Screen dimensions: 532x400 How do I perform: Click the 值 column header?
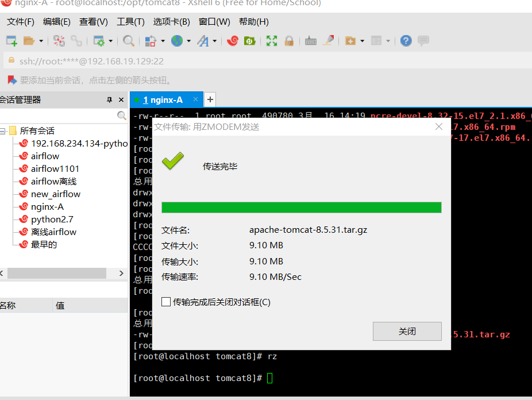click(90, 305)
